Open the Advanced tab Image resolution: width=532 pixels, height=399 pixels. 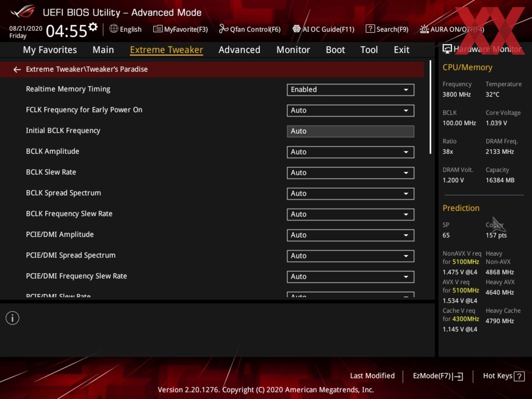point(239,50)
